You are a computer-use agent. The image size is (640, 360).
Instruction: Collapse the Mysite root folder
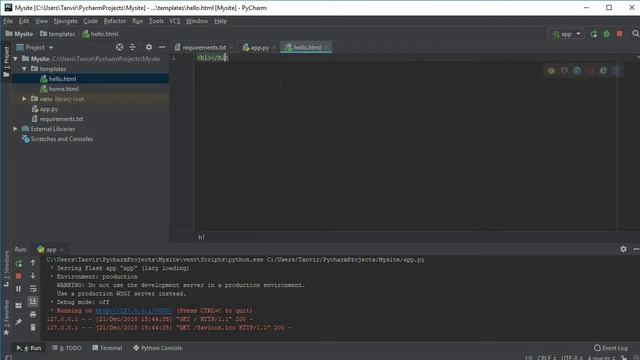point(16,59)
